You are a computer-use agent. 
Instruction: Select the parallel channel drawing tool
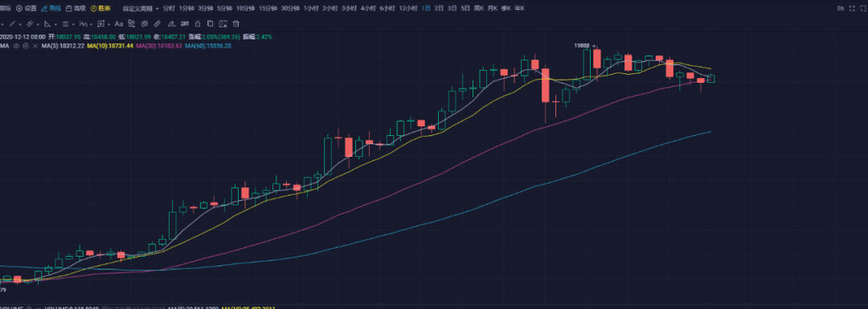pyautogui.click(x=30, y=24)
